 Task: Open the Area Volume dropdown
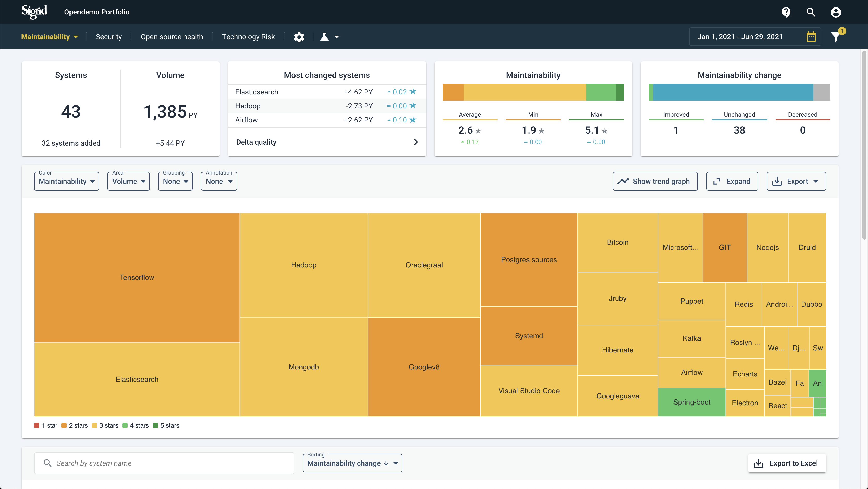128,181
